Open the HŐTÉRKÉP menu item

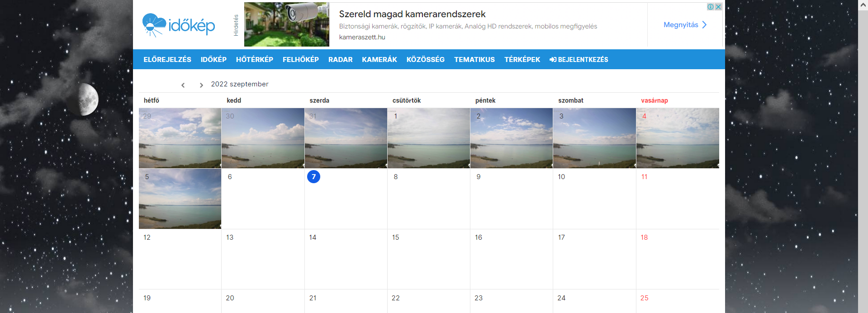(x=255, y=60)
